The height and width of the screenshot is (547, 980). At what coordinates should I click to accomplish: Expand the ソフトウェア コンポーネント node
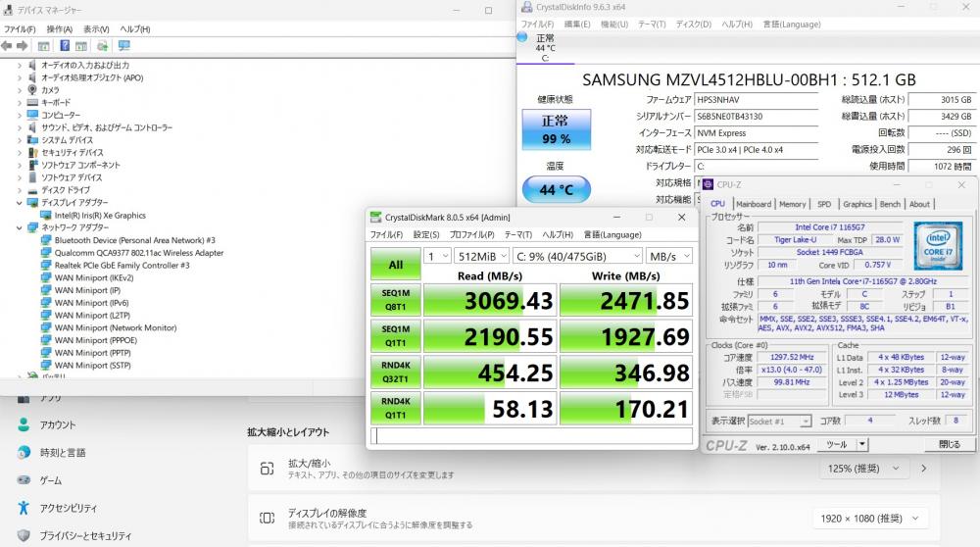(x=19, y=165)
